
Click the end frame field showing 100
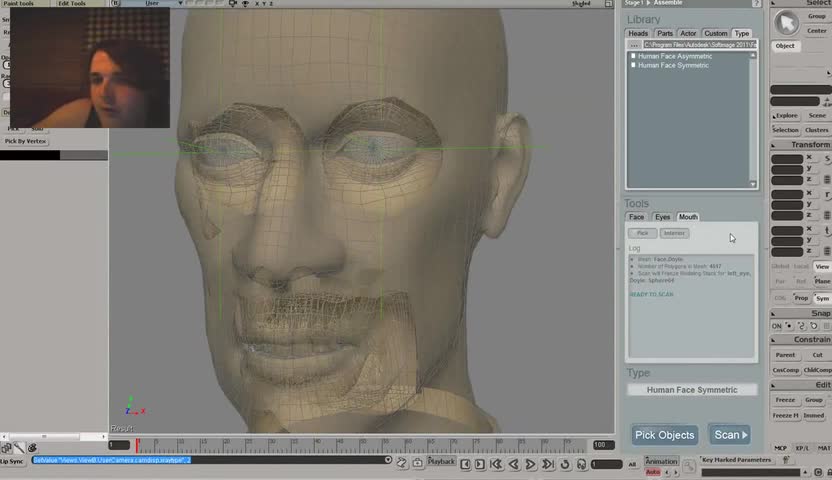(x=603, y=445)
